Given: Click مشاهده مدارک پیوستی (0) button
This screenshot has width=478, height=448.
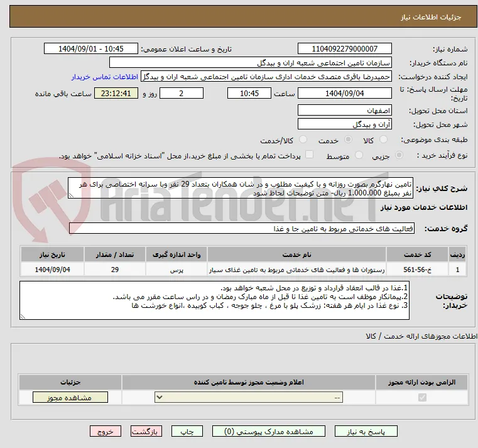Looking at the screenshot, I should pos(269,432).
